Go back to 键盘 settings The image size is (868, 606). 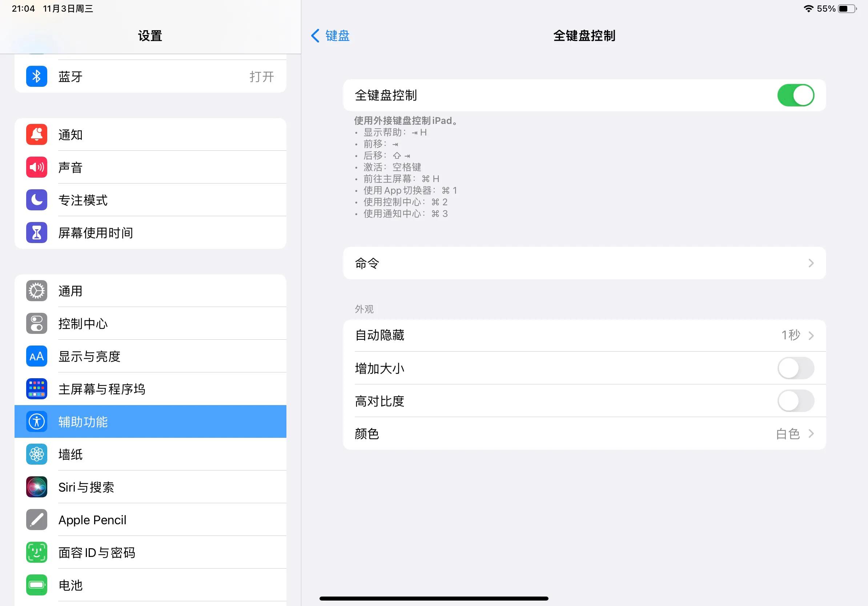pos(330,36)
